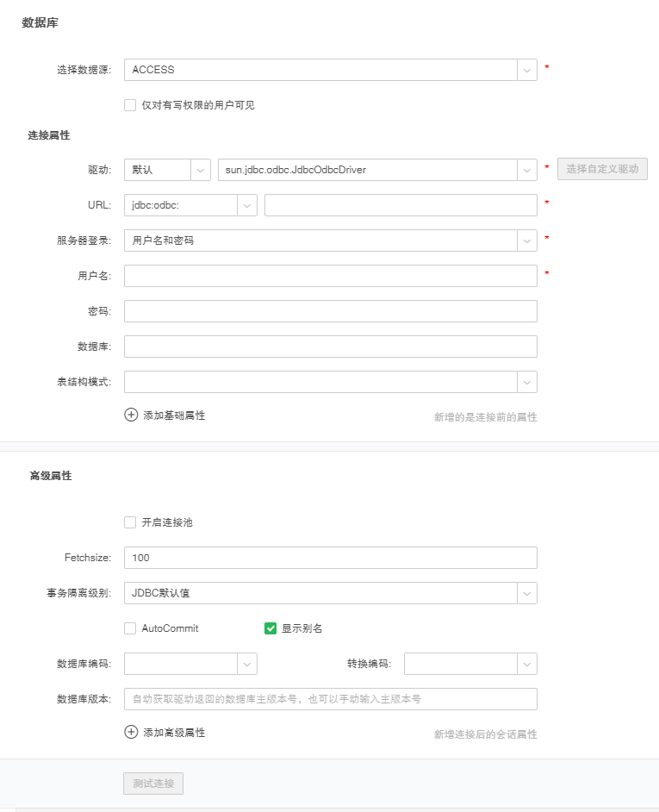
Task: Click the 数据库 name input field
Action: (330, 347)
